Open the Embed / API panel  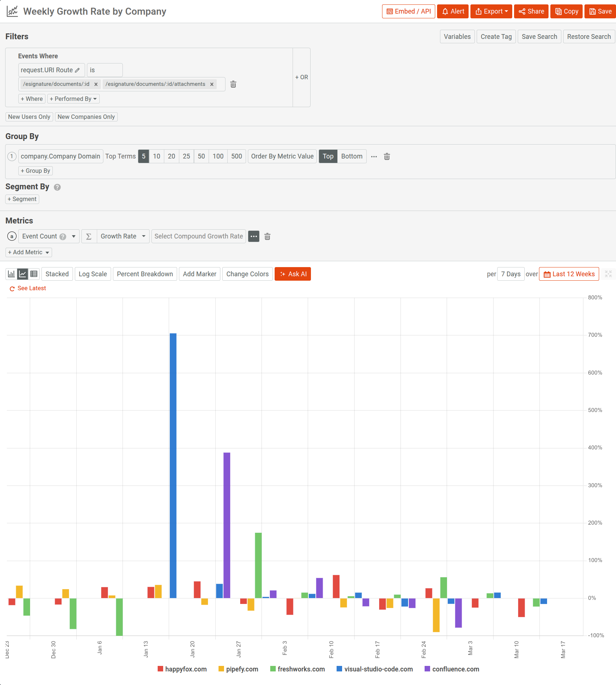tap(408, 11)
